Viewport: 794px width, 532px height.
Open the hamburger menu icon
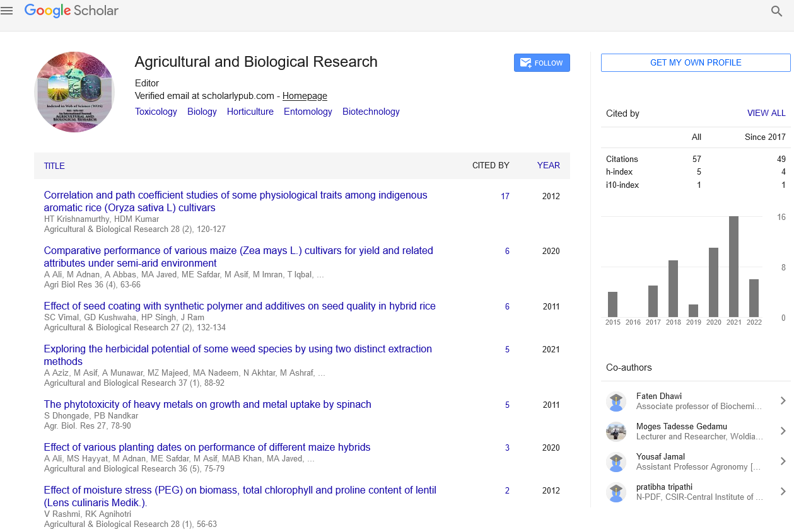click(x=7, y=11)
